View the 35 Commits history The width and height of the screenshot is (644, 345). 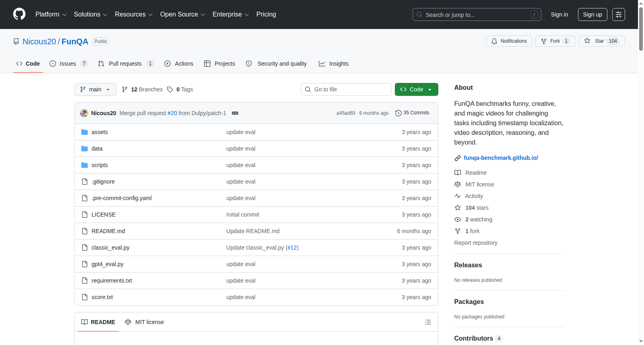click(412, 113)
